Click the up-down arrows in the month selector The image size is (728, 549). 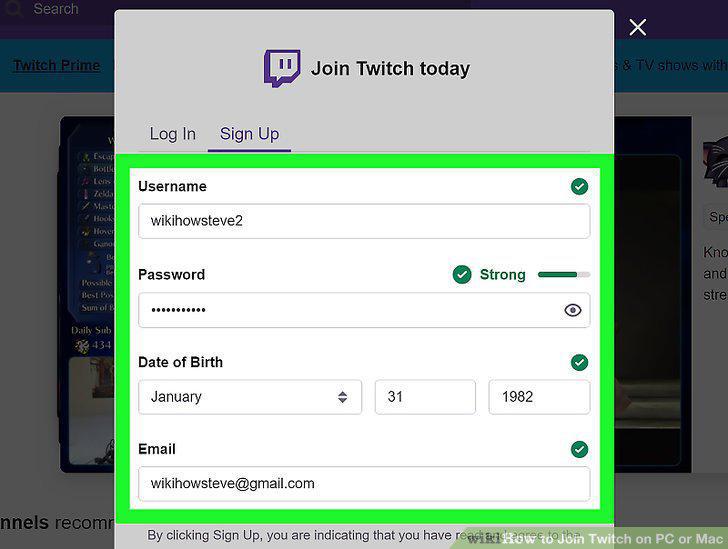click(342, 397)
